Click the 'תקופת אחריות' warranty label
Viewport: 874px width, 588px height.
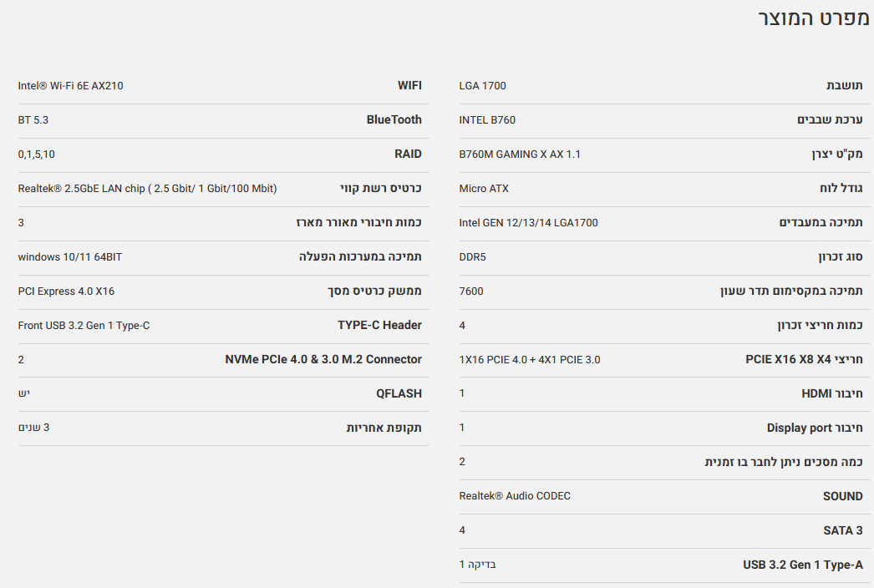(x=384, y=428)
